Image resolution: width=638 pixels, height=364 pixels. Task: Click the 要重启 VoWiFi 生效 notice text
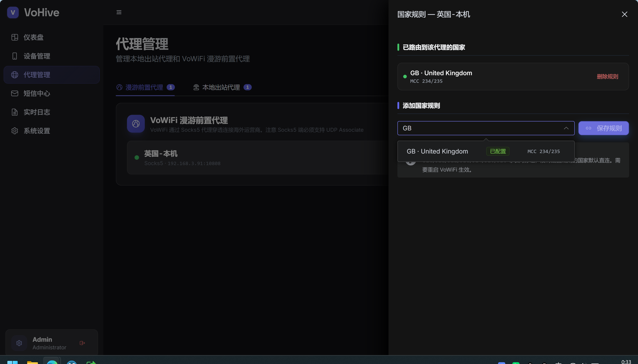tap(447, 170)
